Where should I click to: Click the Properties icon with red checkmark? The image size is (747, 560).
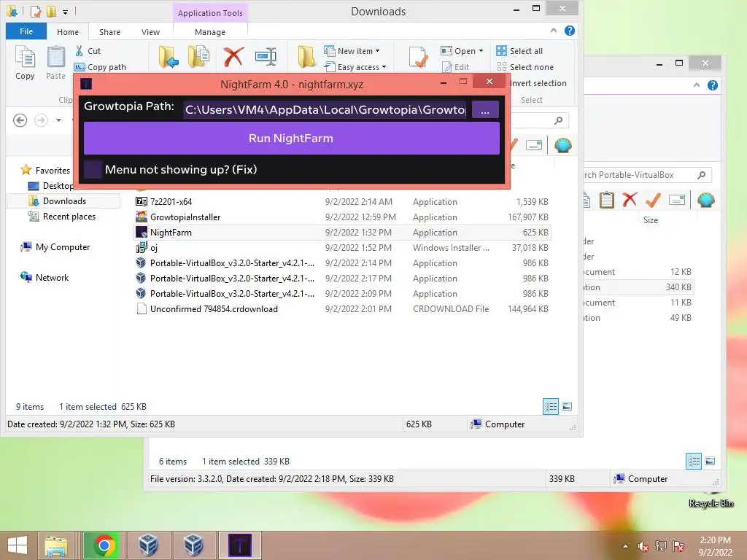[x=418, y=58]
